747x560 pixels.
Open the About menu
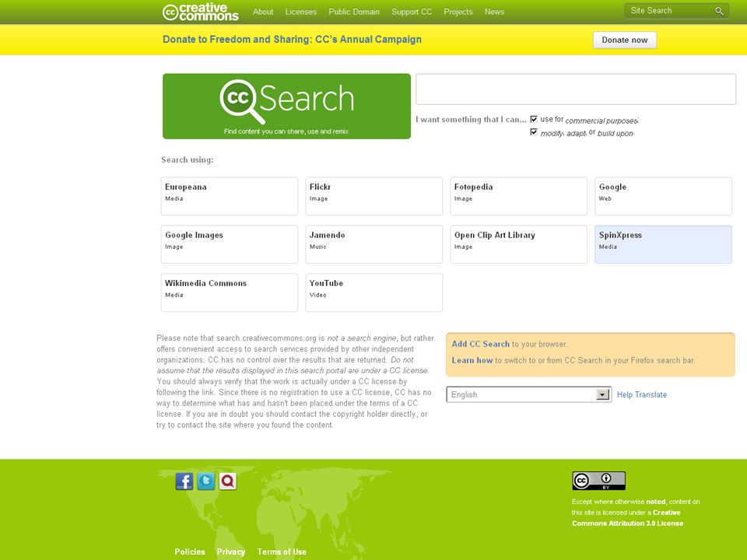point(263,12)
